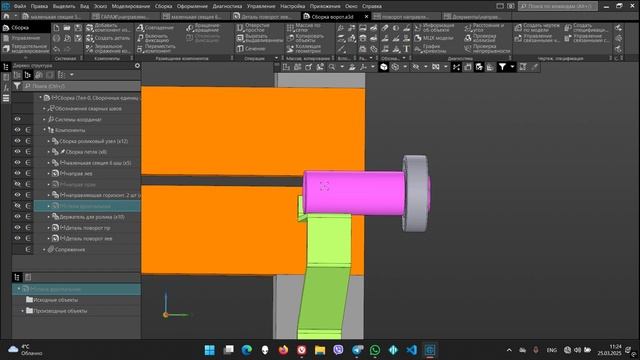
Task: Click the undo arrow icon
Action: 56,49
